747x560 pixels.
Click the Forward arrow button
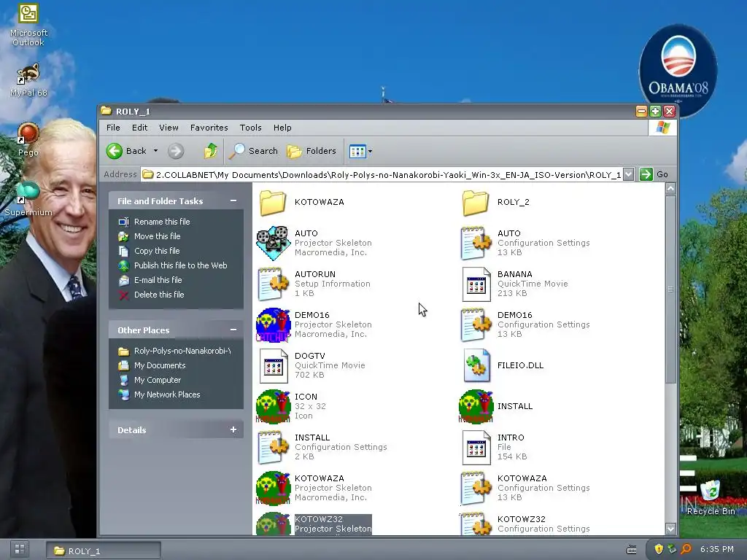176,152
